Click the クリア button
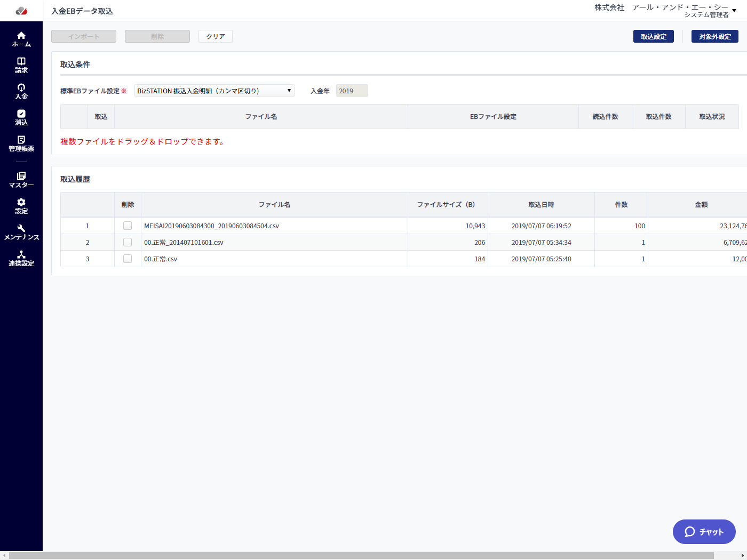The image size is (747, 560). coord(216,36)
